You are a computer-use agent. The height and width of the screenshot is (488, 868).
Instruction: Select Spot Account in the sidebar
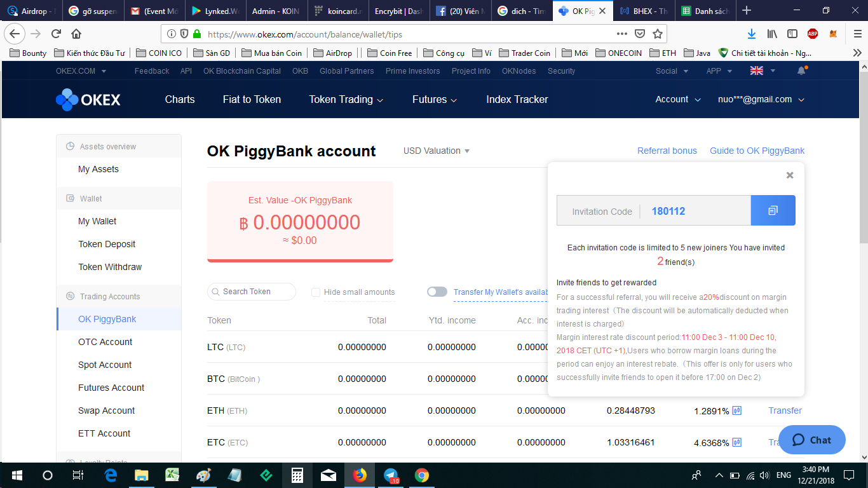tap(105, 365)
